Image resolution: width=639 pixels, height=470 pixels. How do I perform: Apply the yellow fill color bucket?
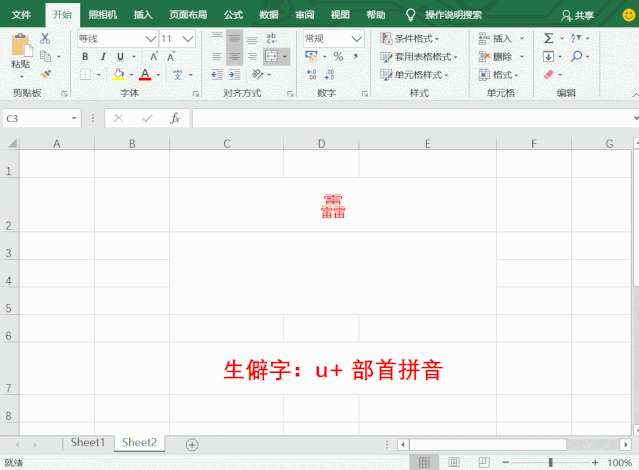pyautogui.click(x=118, y=75)
